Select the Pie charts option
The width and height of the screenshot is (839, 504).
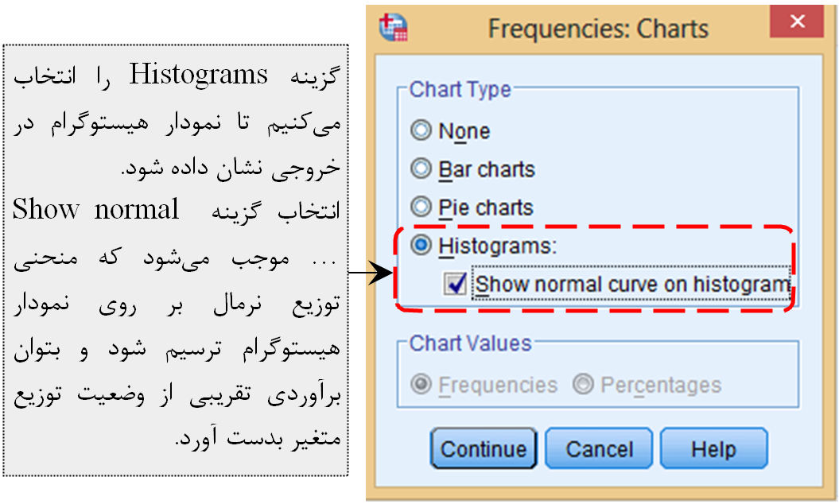pos(421,207)
